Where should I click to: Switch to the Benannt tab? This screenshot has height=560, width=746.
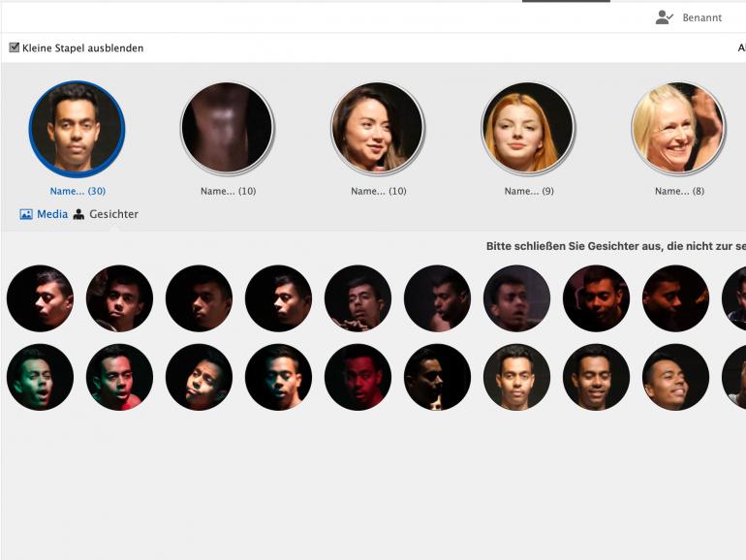(689, 17)
